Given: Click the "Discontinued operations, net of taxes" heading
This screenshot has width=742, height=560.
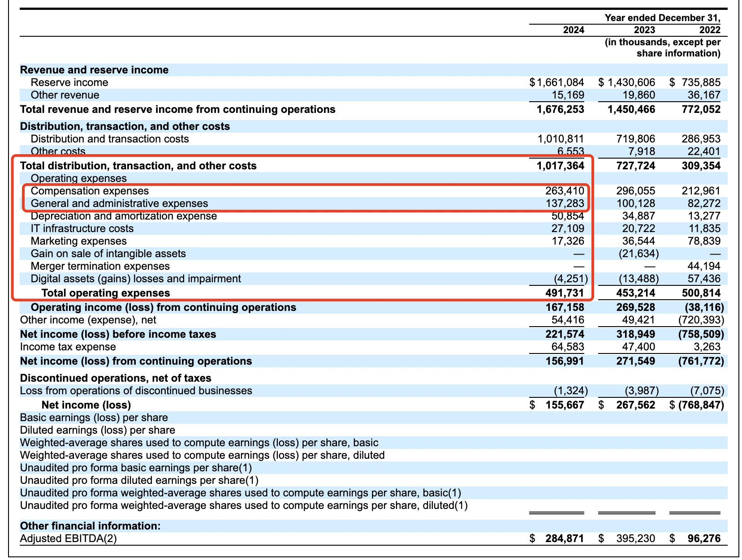Looking at the screenshot, I should click(116, 378).
